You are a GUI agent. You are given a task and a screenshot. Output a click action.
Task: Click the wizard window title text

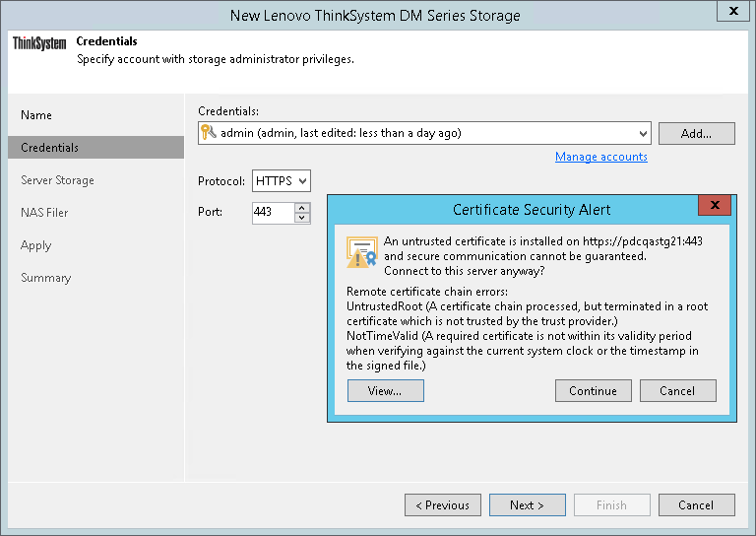(375, 16)
